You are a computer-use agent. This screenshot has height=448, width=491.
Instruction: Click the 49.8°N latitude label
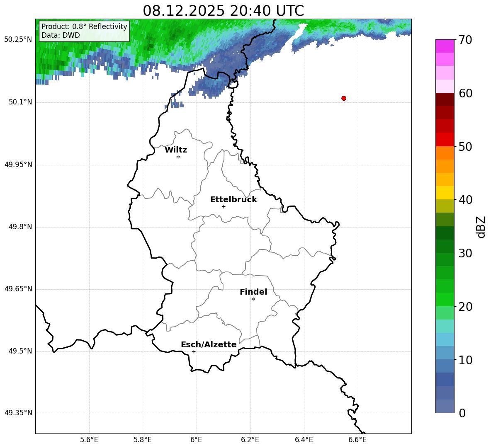pyautogui.click(x=20, y=227)
